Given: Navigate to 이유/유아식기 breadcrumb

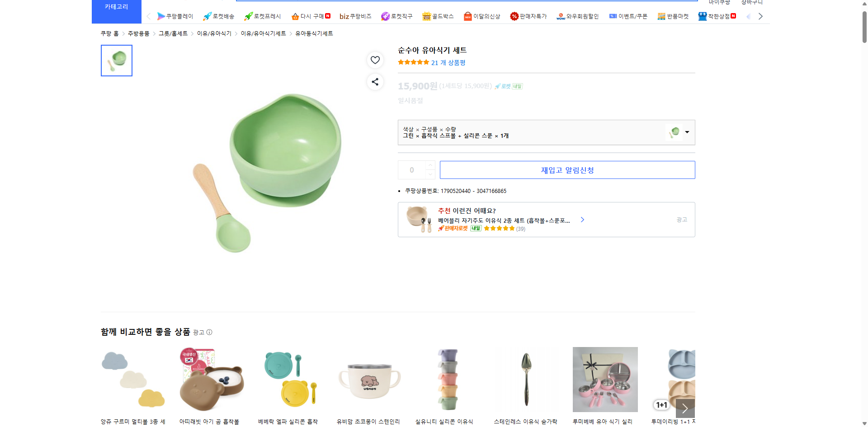Looking at the screenshot, I should 213,33.
